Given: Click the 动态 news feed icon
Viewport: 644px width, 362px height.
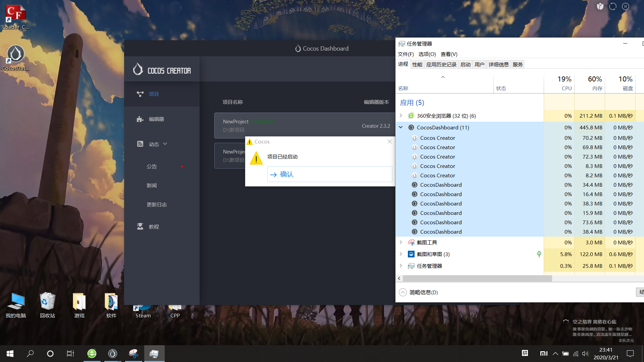Looking at the screenshot, I should [140, 144].
